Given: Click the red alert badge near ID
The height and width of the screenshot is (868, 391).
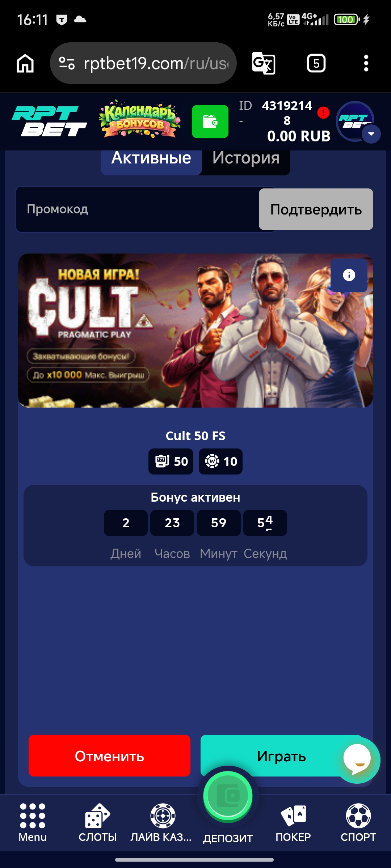Looking at the screenshot, I should coord(323,113).
